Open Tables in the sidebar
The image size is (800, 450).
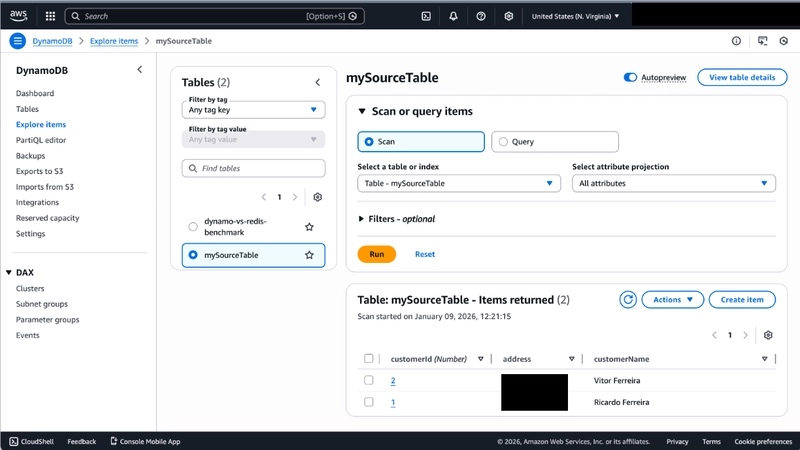tap(27, 109)
